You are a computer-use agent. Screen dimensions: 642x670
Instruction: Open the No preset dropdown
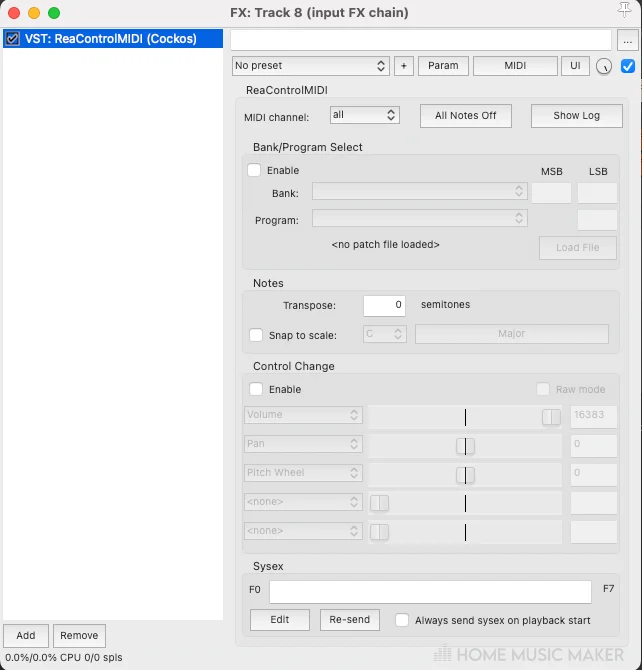pyautogui.click(x=311, y=66)
